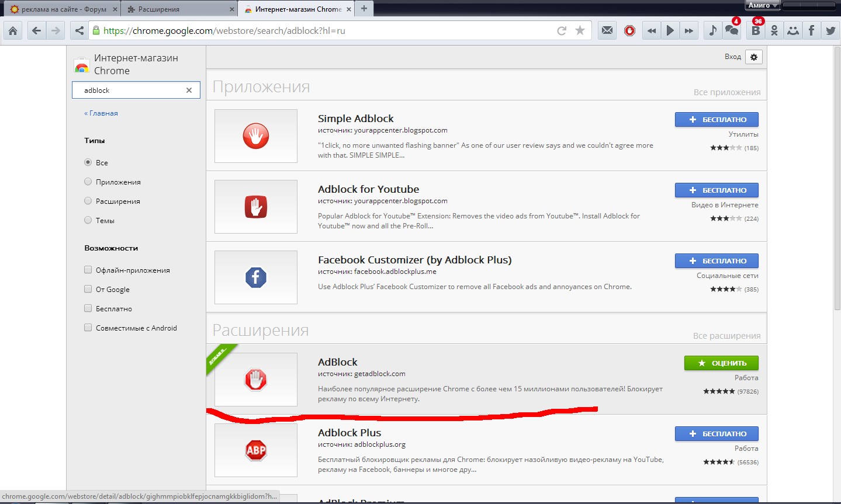Check the Бесплатно filter checkbox
Screen dimensions: 841x504
pyautogui.click(x=88, y=308)
